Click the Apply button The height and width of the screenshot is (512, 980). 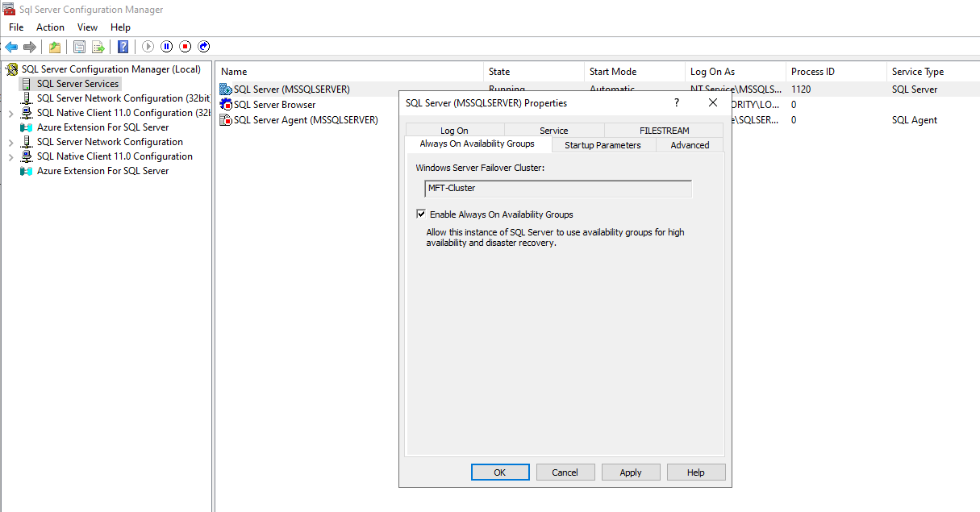[x=631, y=472]
